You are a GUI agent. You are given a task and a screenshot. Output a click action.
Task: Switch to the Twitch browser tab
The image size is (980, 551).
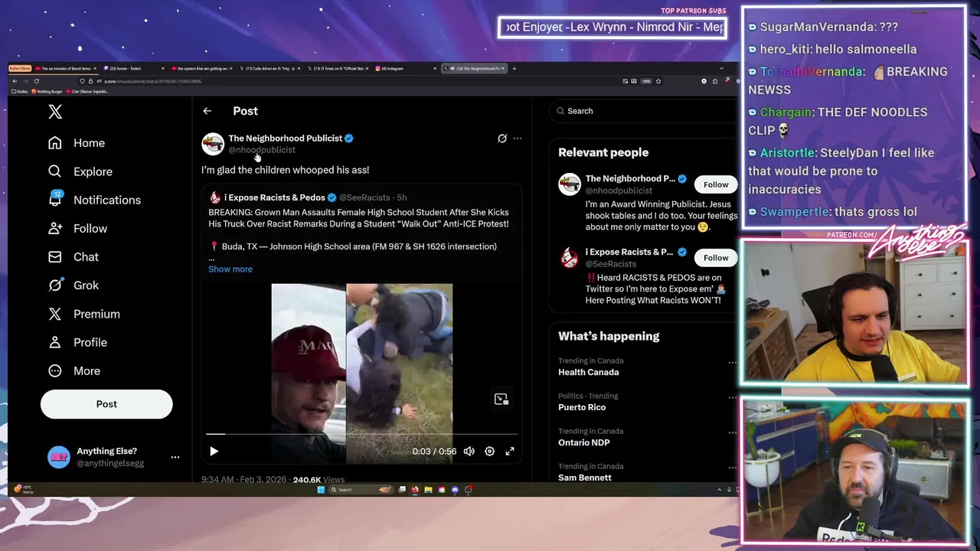point(135,69)
